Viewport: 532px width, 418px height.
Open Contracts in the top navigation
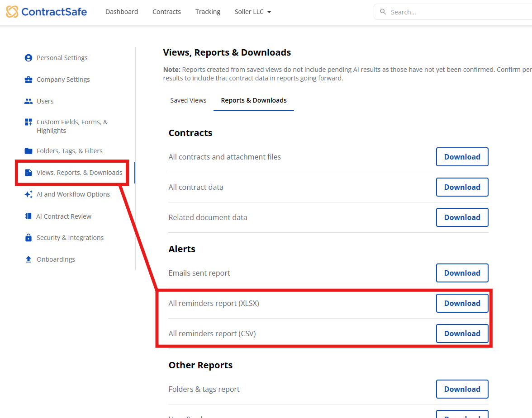pos(166,12)
